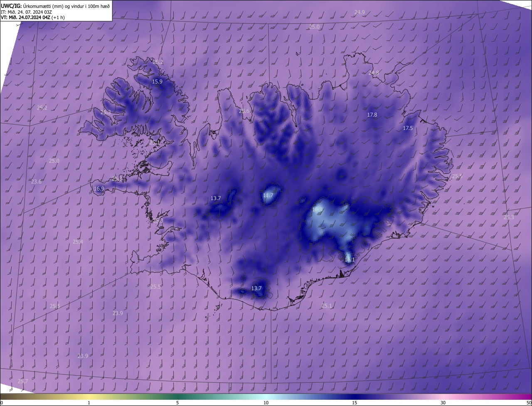Click the 25.4 value on the map
This screenshot has height=406, width=532.
(78, 242)
